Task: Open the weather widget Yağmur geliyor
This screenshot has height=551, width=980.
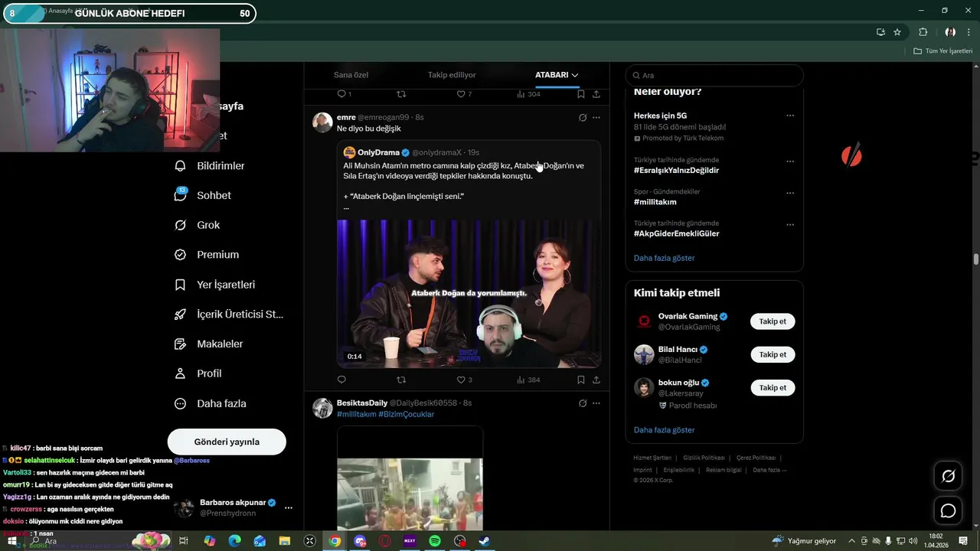Action: coord(805,541)
